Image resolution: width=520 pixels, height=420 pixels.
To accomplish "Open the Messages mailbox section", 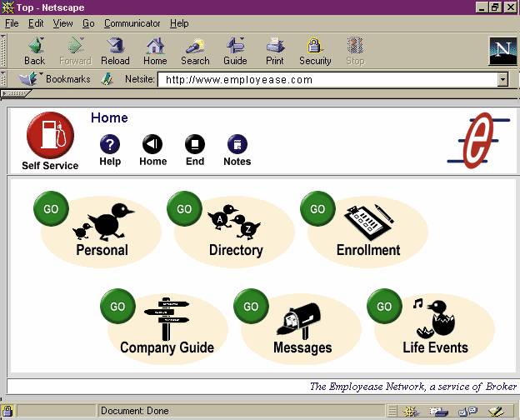I will point(301,323).
